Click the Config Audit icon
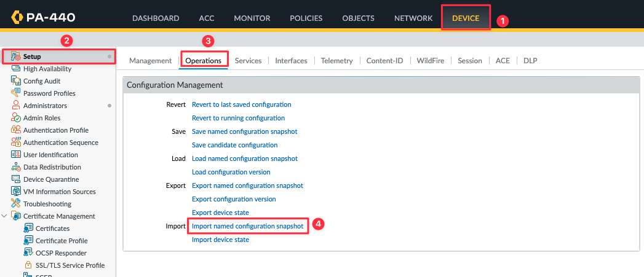 15,81
